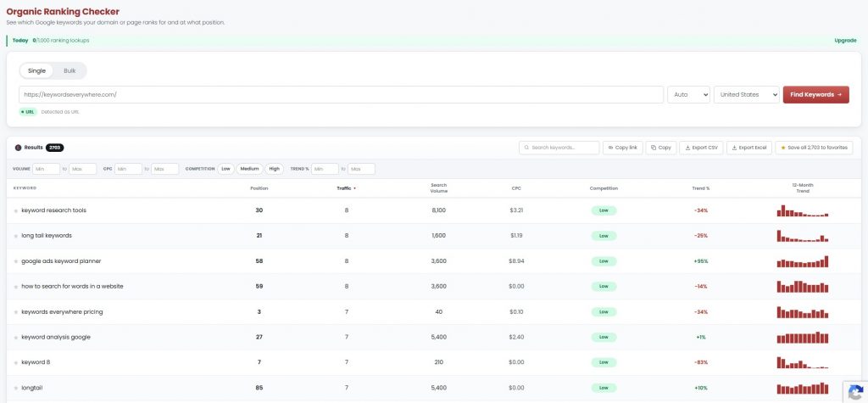The width and height of the screenshot is (868, 403).
Task: Star the "long tail keywords" row
Action: (16, 236)
